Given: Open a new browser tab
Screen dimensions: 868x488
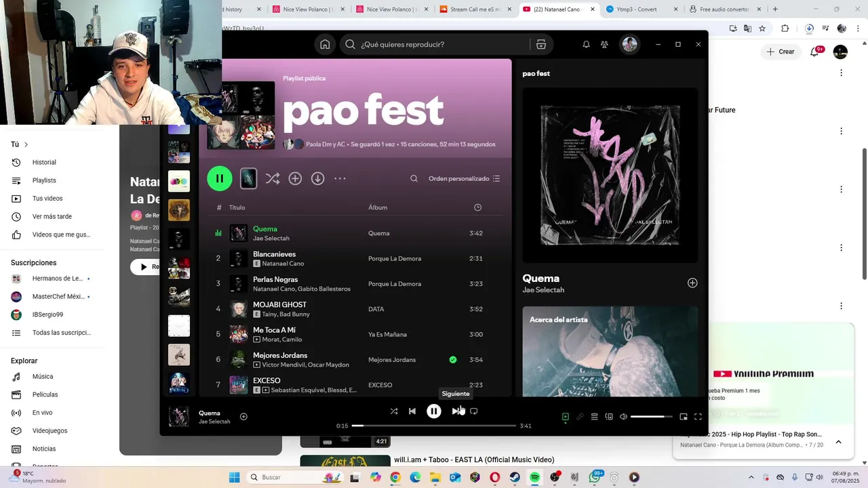Looking at the screenshot, I should coord(775,9).
